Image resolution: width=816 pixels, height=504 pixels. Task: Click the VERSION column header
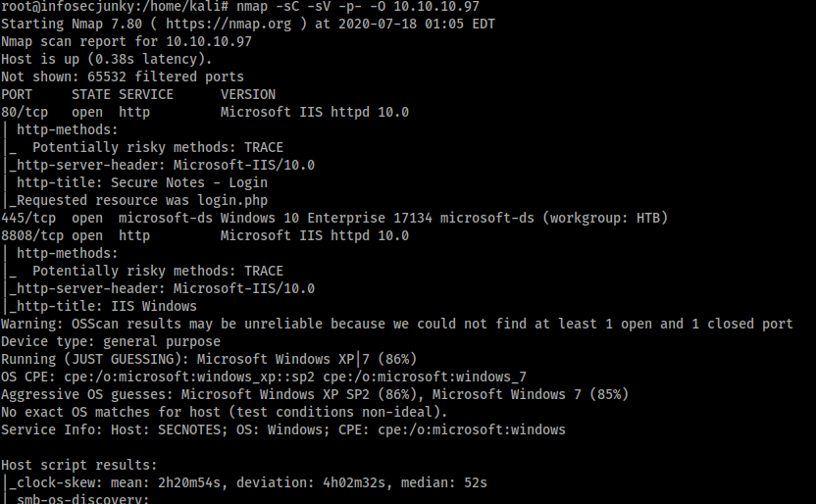click(248, 95)
